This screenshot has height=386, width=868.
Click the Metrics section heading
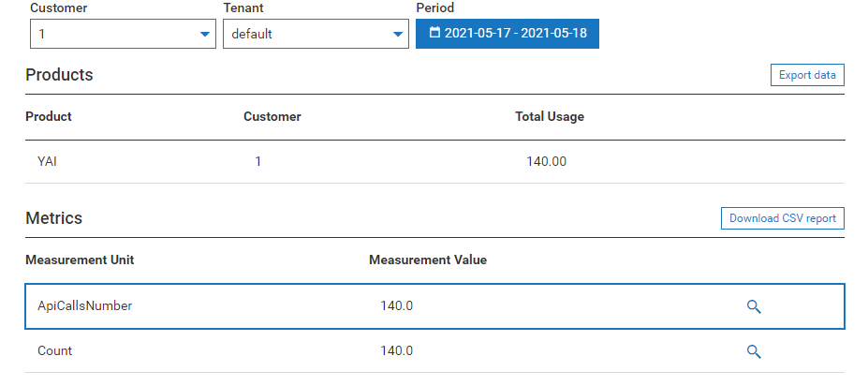[x=53, y=218]
